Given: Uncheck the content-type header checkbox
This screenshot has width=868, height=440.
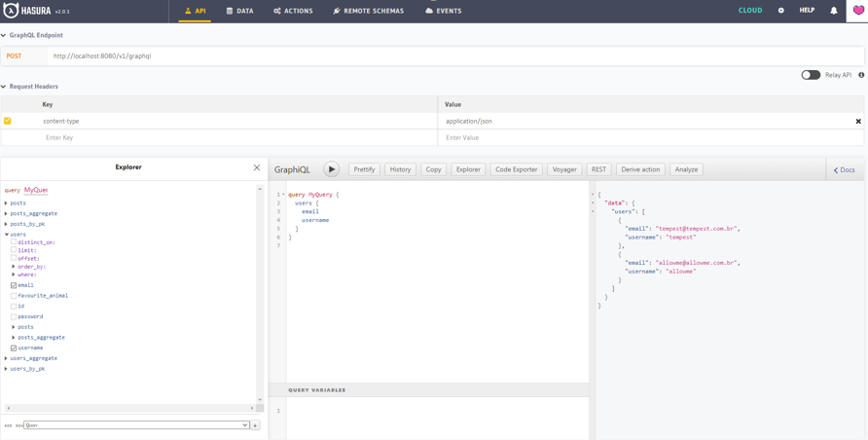Looking at the screenshot, I should coord(8,121).
